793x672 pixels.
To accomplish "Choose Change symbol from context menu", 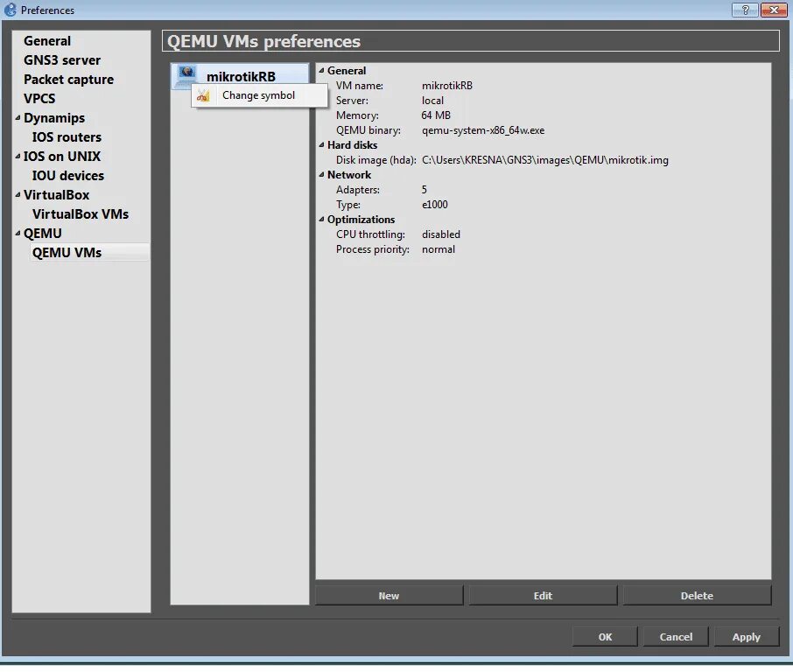I will (259, 95).
